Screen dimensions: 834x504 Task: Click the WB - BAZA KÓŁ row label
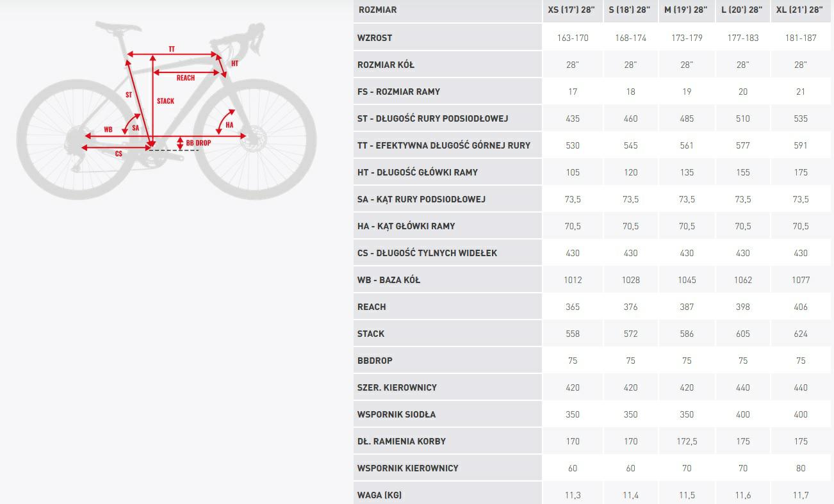pos(389,280)
